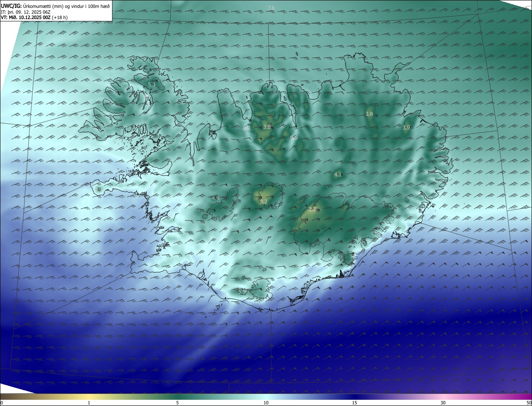The image size is (532, 406).
Task: Click the 3.8 label nearest the 3.9 value
Action: click(369, 114)
